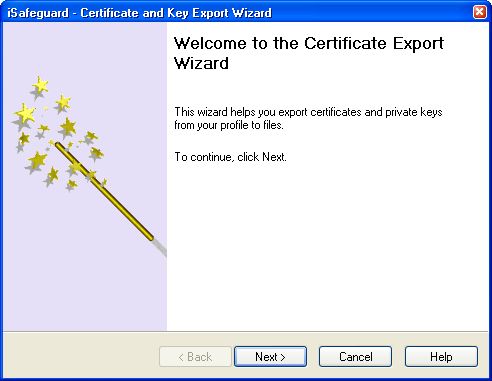The height and width of the screenshot is (381, 492).
Task: Open Help for the export wizard
Action: (x=441, y=357)
